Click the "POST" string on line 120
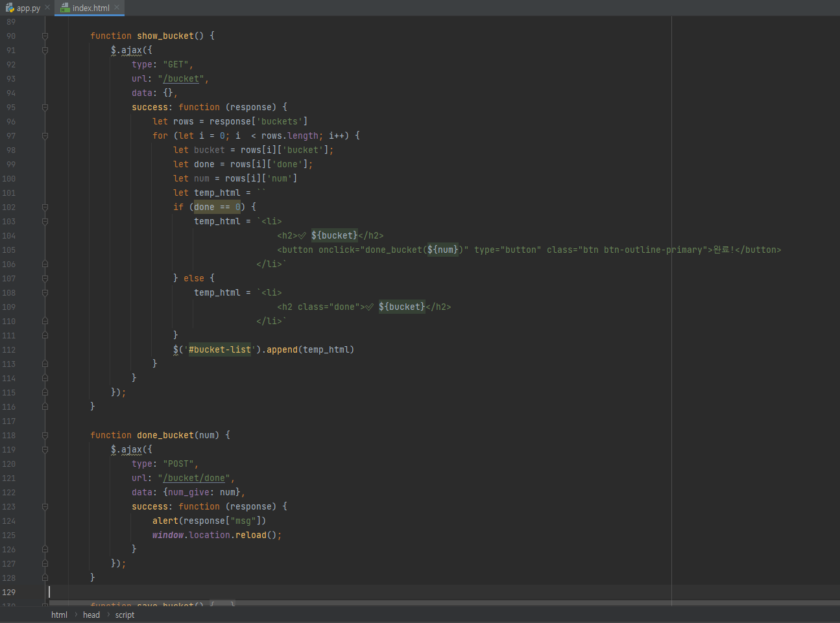The image size is (840, 623). point(178,464)
